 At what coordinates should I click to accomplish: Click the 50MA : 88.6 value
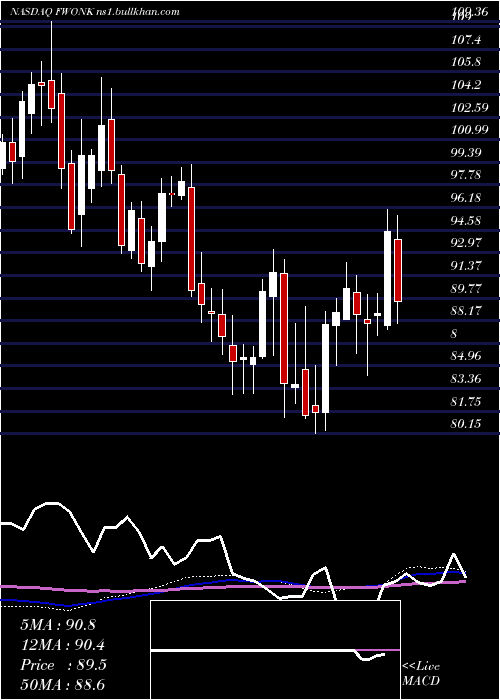[63, 685]
